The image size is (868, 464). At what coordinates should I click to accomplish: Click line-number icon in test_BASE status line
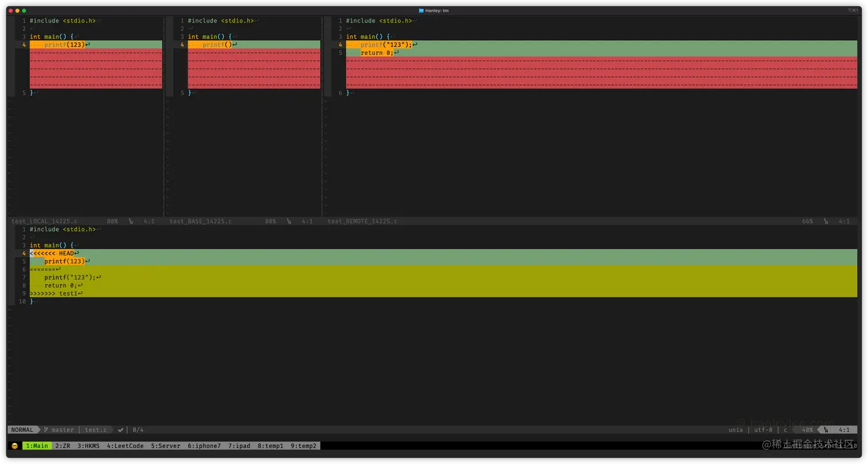[289, 221]
